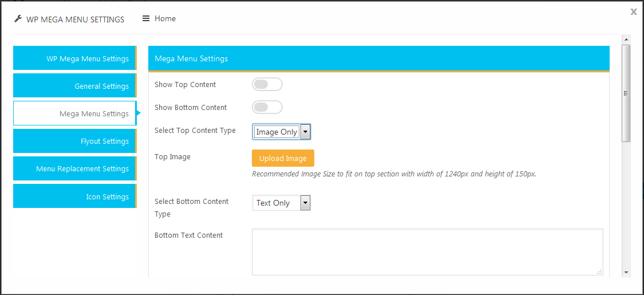Click the Upload Image button
644x295 pixels.
click(x=283, y=158)
